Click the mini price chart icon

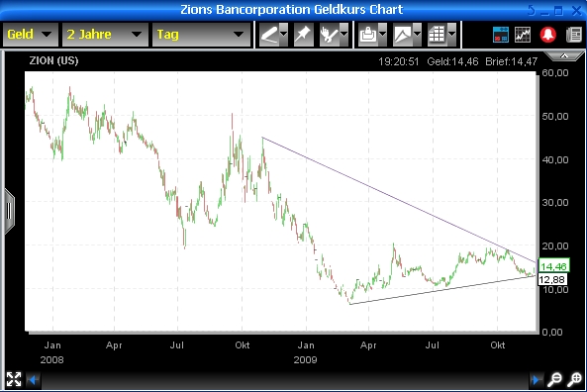pos(523,35)
